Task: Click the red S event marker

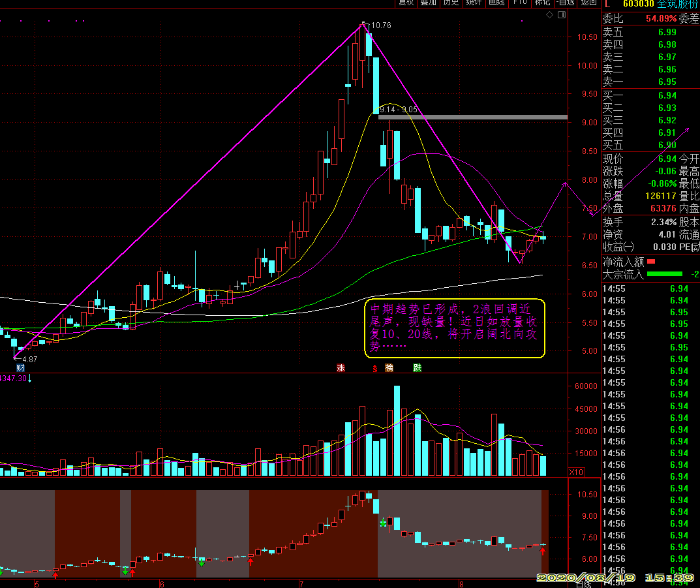Action: 375,368
